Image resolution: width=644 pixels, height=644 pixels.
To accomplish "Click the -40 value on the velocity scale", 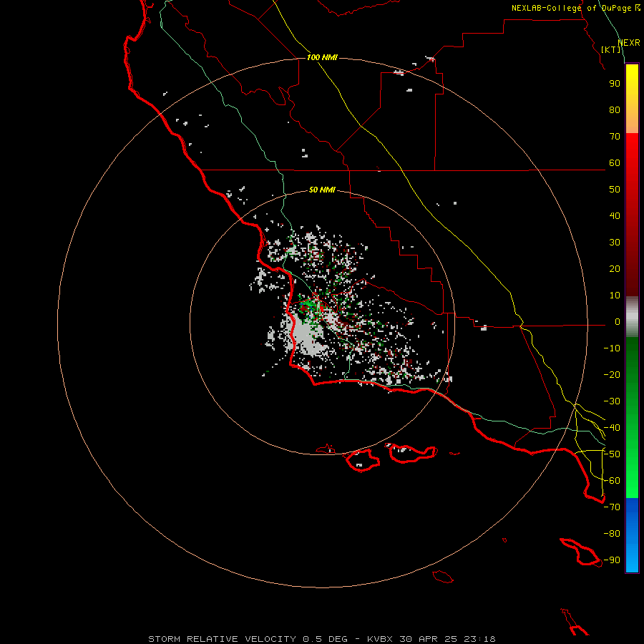I will click(x=612, y=428).
